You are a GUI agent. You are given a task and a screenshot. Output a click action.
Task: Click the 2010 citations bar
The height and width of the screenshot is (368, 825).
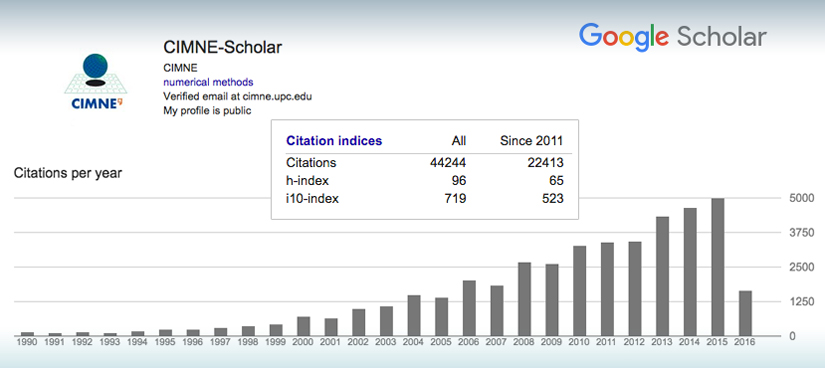coord(580,291)
